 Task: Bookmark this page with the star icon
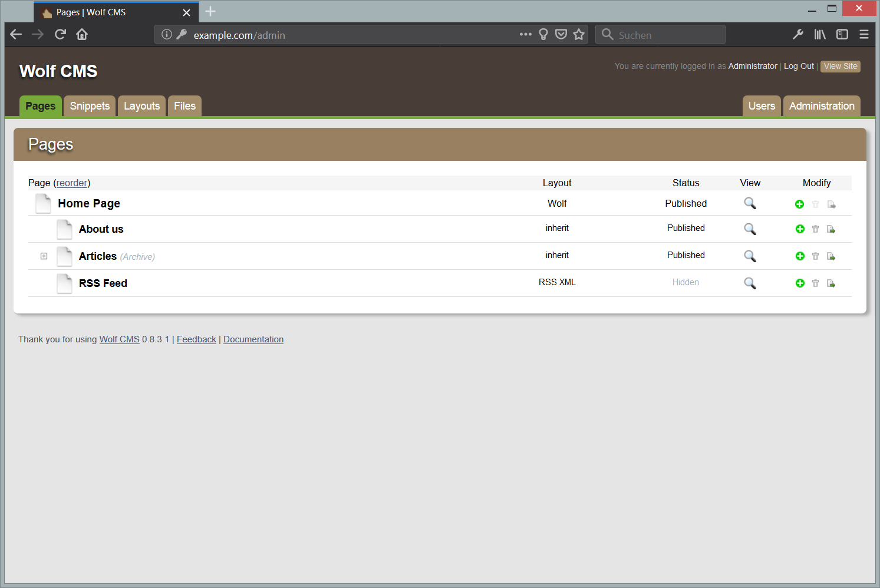579,34
